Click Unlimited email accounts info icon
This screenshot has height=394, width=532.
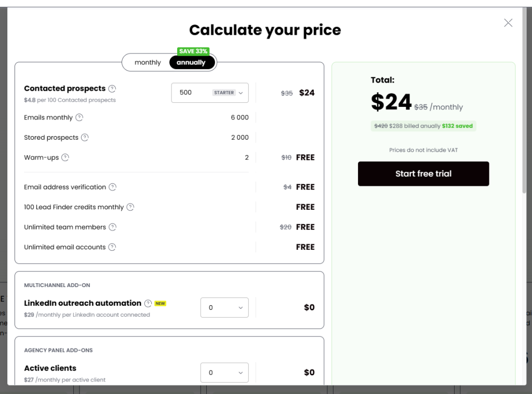113,247
